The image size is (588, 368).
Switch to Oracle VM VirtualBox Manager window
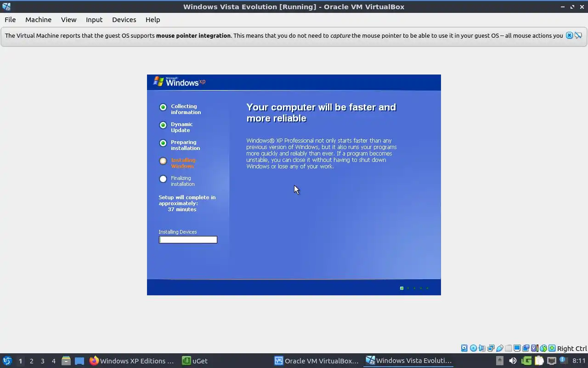tap(317, 361)
